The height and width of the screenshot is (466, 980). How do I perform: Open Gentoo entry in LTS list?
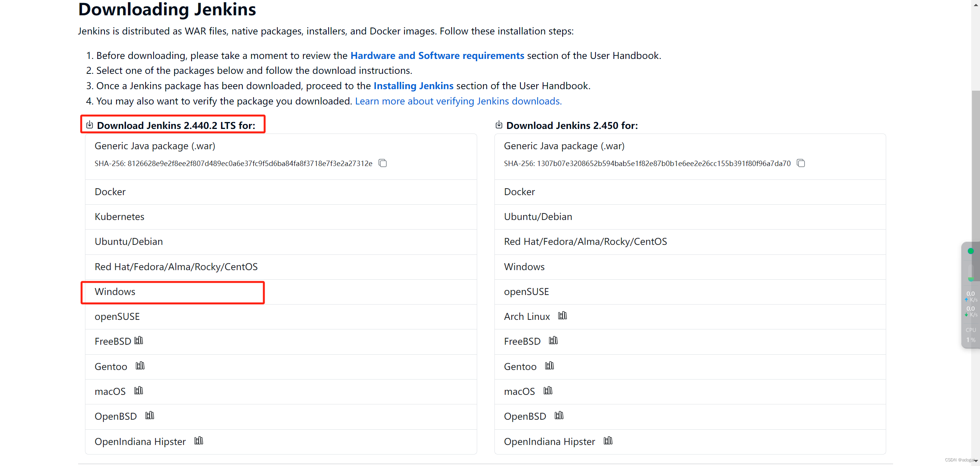pos(281,367)
